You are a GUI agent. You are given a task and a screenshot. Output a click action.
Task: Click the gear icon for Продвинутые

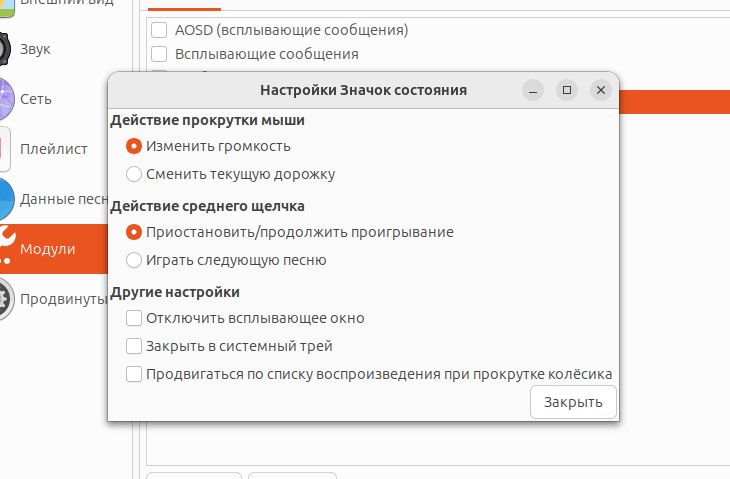coord(5,298)
